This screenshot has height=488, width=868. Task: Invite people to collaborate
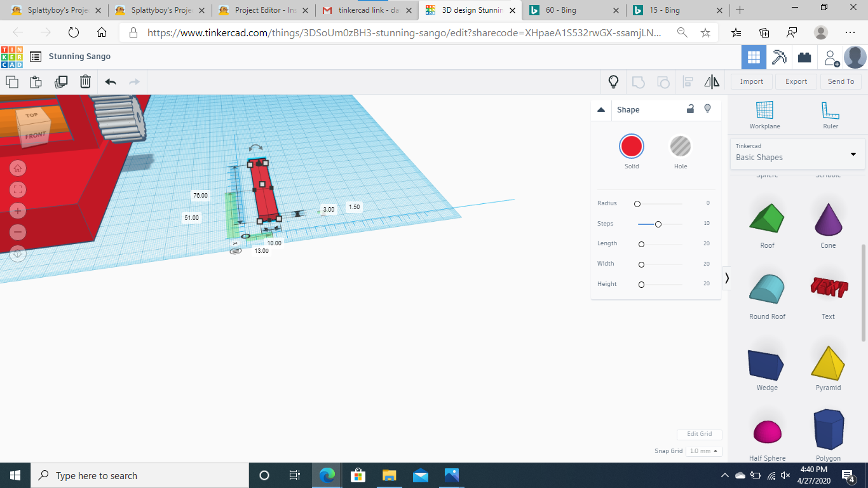831,58
